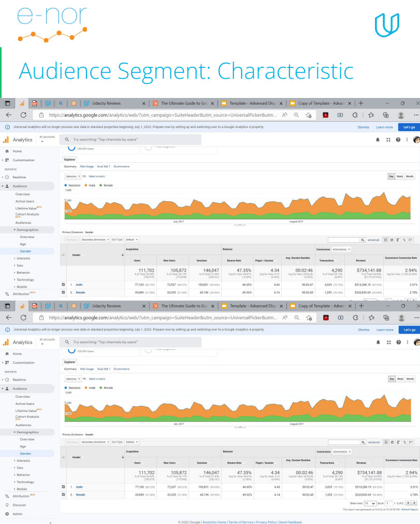Image resolution: width=420 pixels, height=524 pixels.
Task: Open Analytics notifications bell in the upper window
Action: point(378,140)
